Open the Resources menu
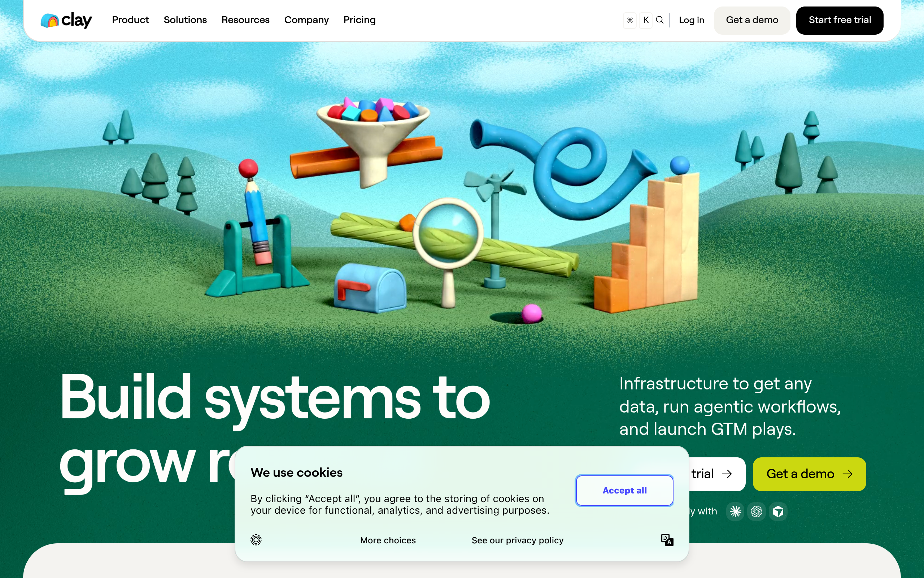This screenshot has height=578, width=924. click(x=245, y=20)
